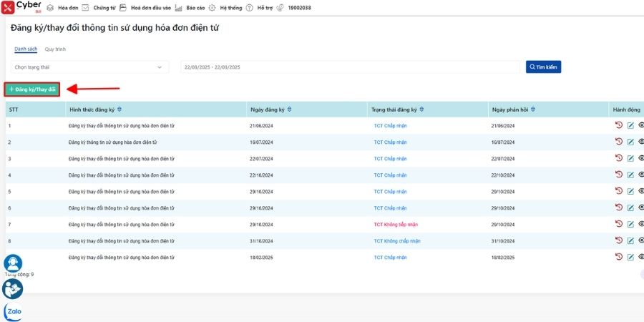Toggle the eye view icon in row 5
This screenshot has width=644, height=322.
[x=641, y=191]
